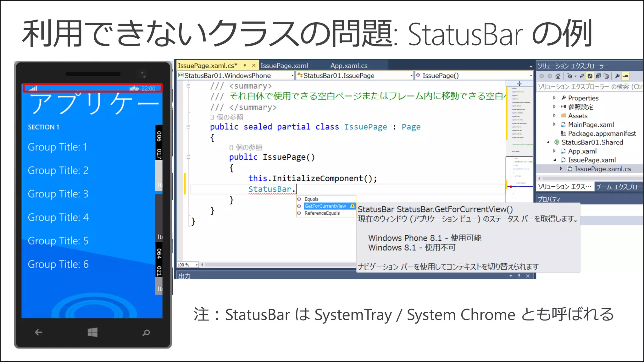Click Sync with Active Document arrows icon
Screen dimensions: 644x362
tap(582, 76)
